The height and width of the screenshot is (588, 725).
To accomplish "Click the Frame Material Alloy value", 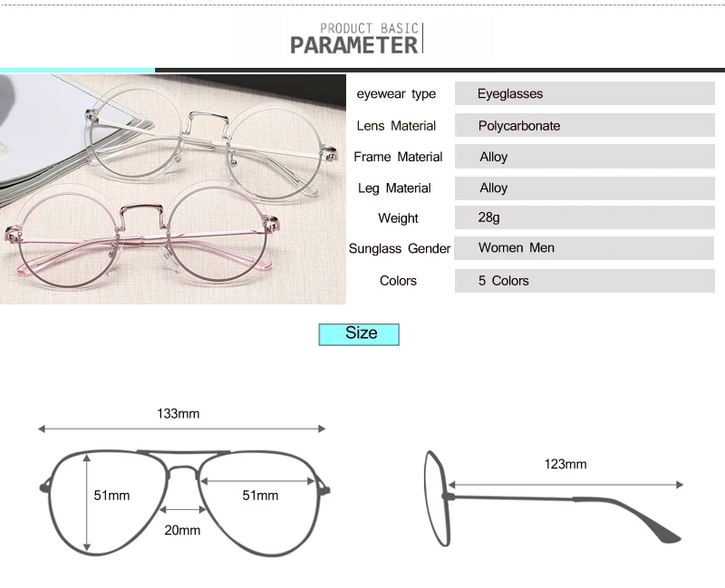I will click(585, 156).
